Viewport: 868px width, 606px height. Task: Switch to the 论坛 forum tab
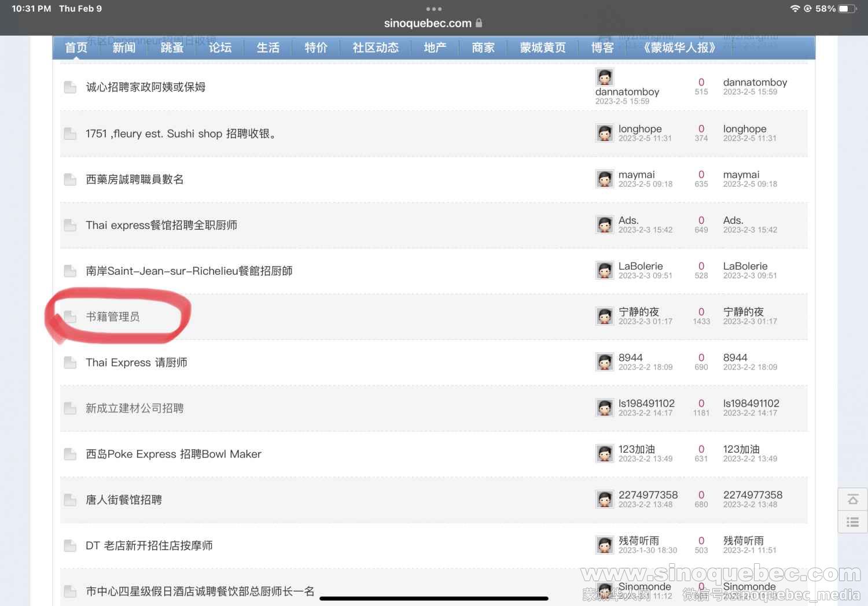220,47
